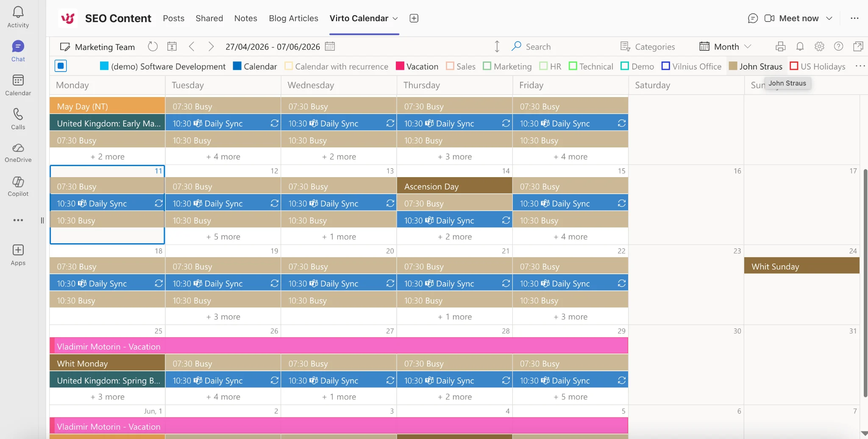Open the help question mark
This screenshot has height=439, width=868.
click(x=838, y=47)
